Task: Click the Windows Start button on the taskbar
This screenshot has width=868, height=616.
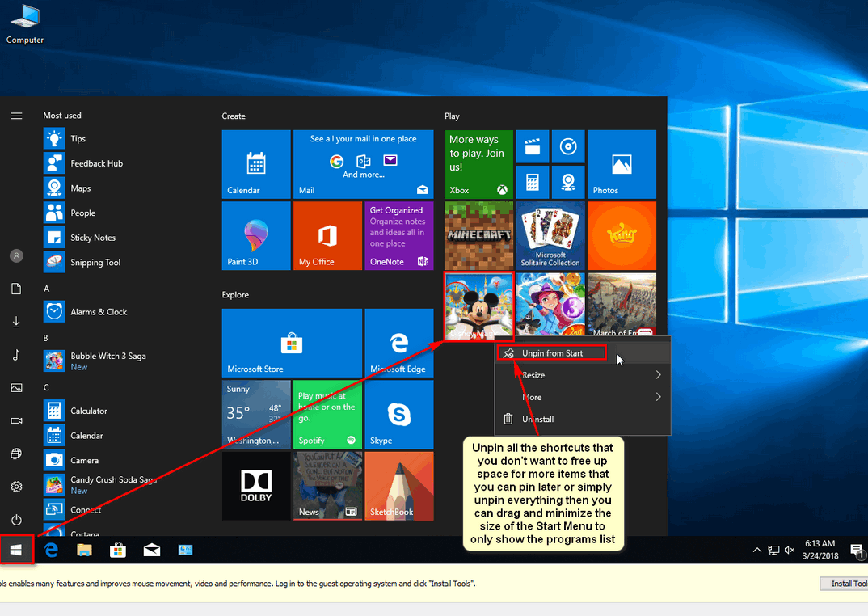Action: (17, 550)
